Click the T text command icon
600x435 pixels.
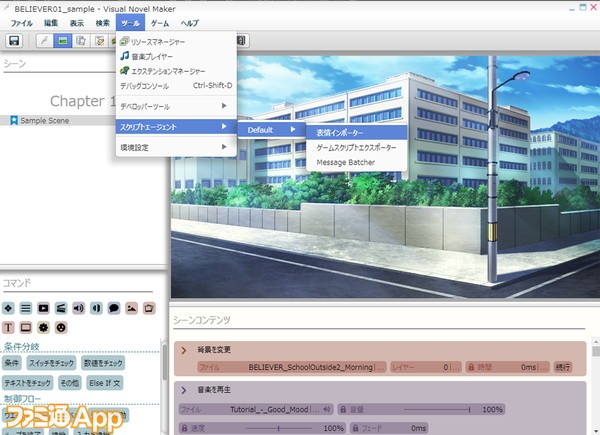point(8,327)
